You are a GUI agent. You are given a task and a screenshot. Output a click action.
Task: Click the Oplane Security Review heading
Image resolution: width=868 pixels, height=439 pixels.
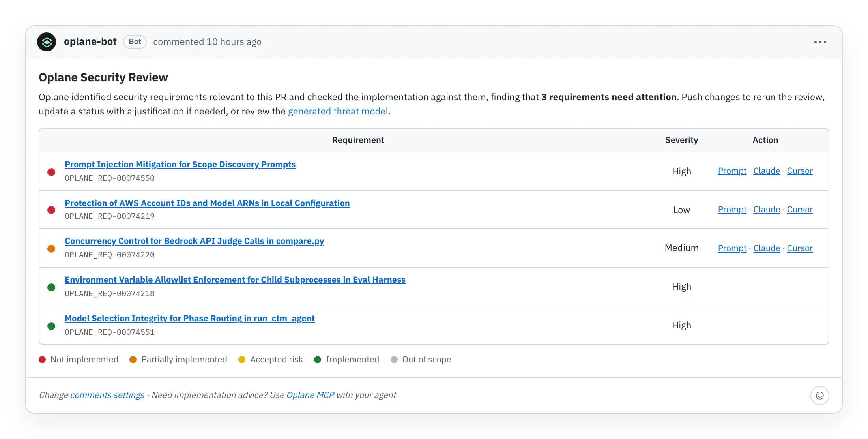tap(103, 77)
